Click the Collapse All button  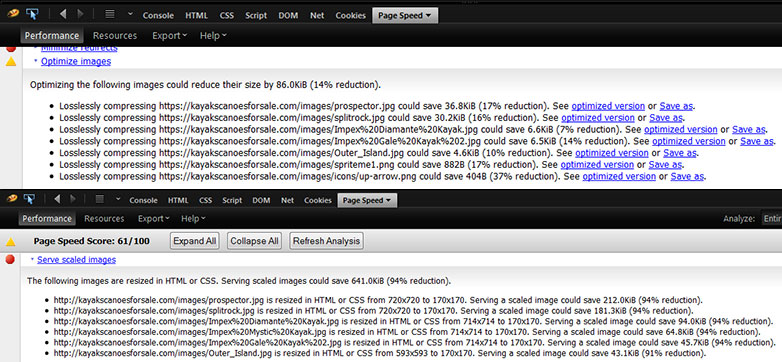pyautogui.click(x=254, y=241)
